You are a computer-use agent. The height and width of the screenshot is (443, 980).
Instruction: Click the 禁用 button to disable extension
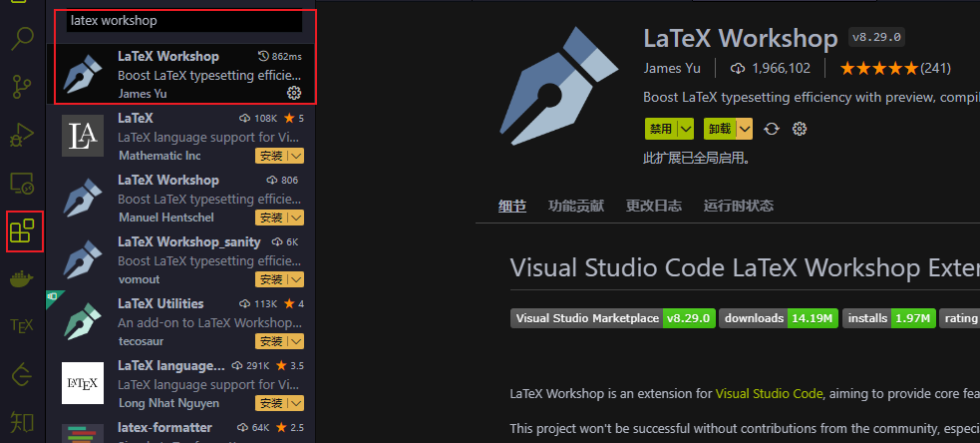click(x=660, y=129)
